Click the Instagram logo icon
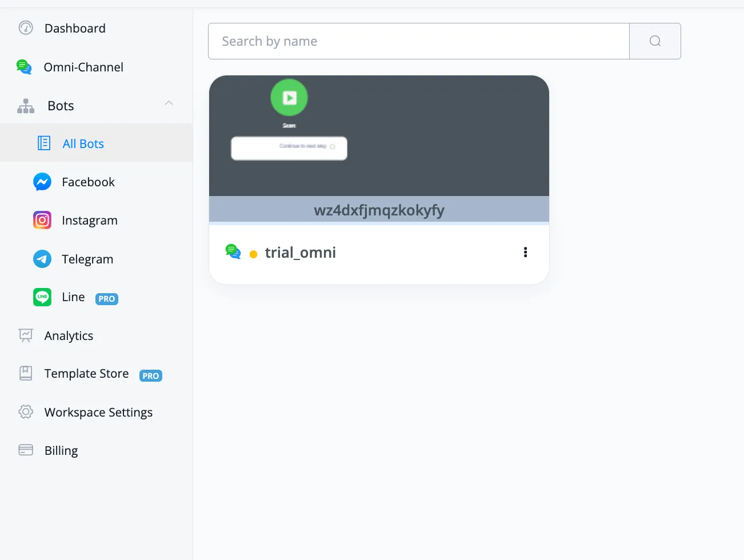744x560 pixels. (42, 220)
